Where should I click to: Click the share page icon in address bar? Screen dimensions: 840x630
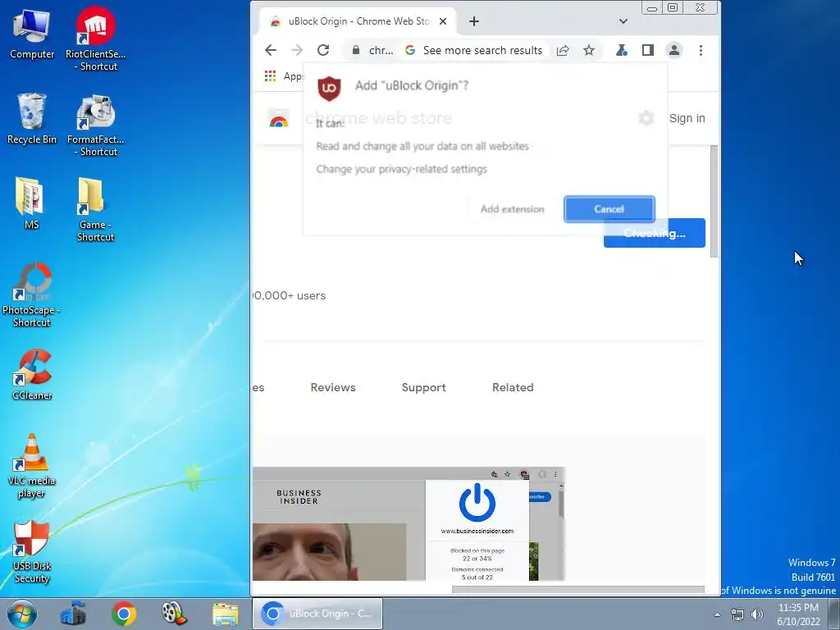(563, 50)
